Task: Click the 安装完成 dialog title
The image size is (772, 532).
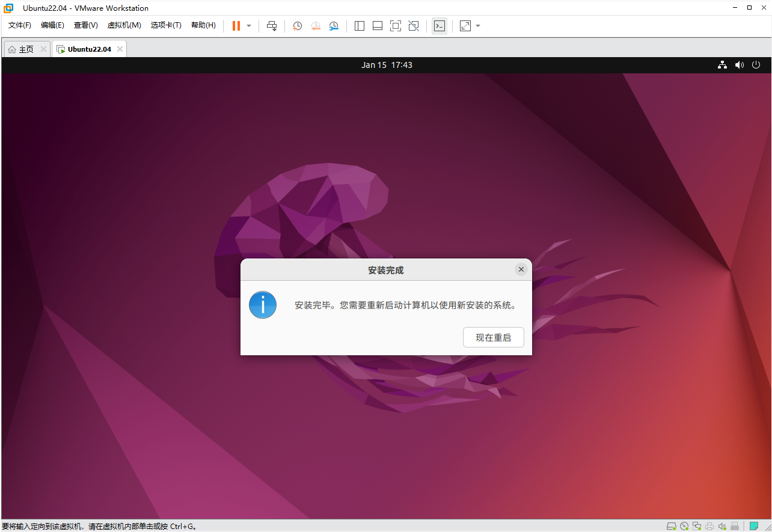Action: [386, 271]
